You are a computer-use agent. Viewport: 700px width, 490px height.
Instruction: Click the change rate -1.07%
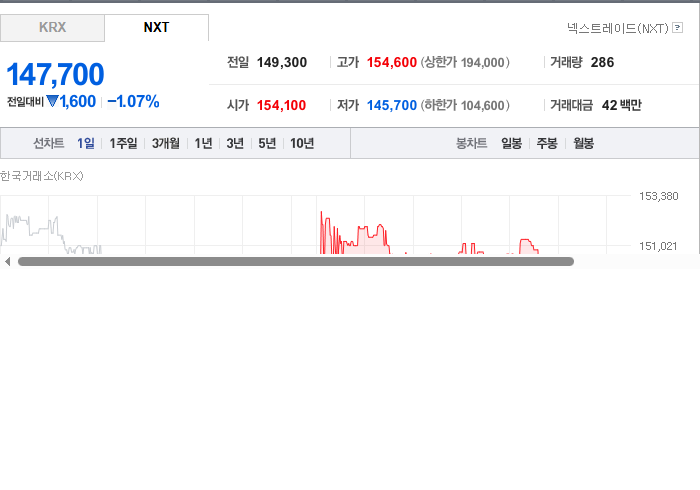pyautogui.click(x=133, y=102)
